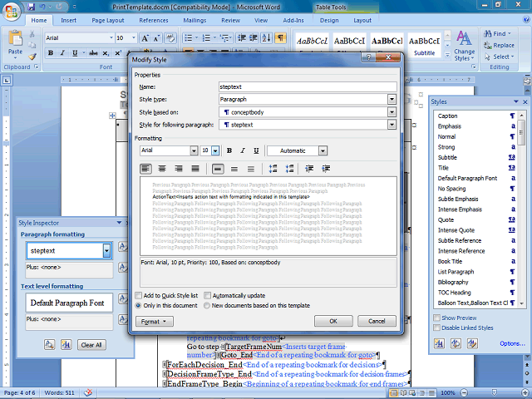Open the Page Layout tab

click(108, 20)
